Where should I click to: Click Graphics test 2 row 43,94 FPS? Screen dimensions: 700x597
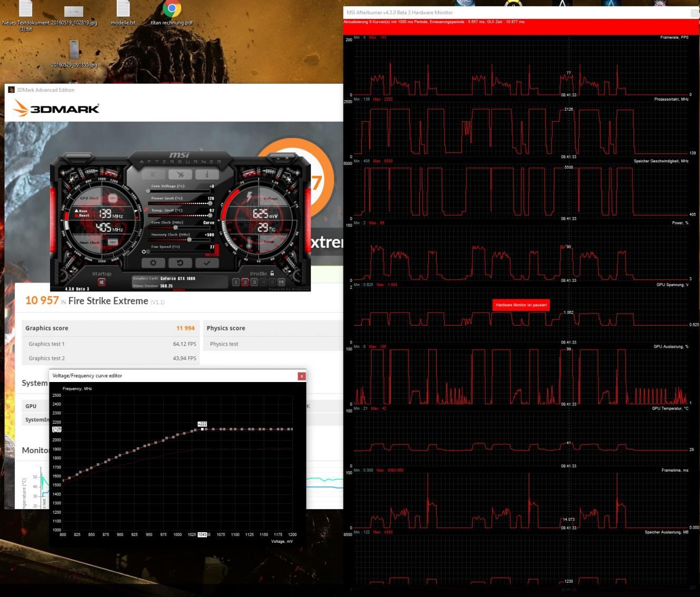pyautogui.click(x=111, y=358)
